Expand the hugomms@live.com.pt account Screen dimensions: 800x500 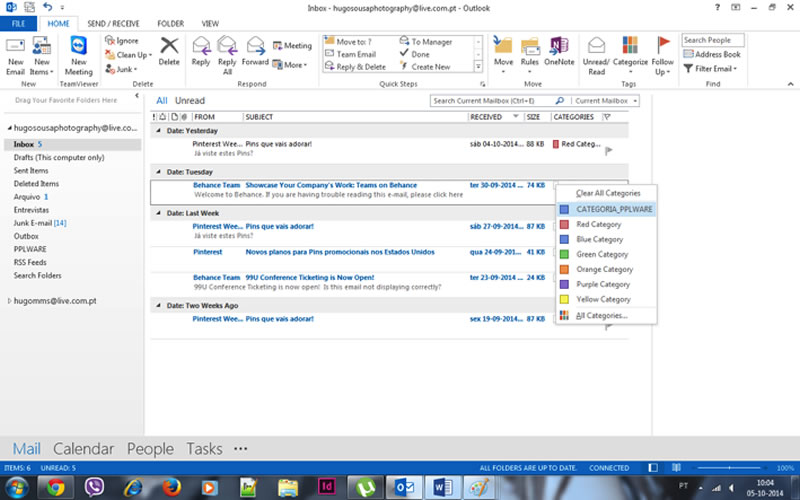[9, 301]
